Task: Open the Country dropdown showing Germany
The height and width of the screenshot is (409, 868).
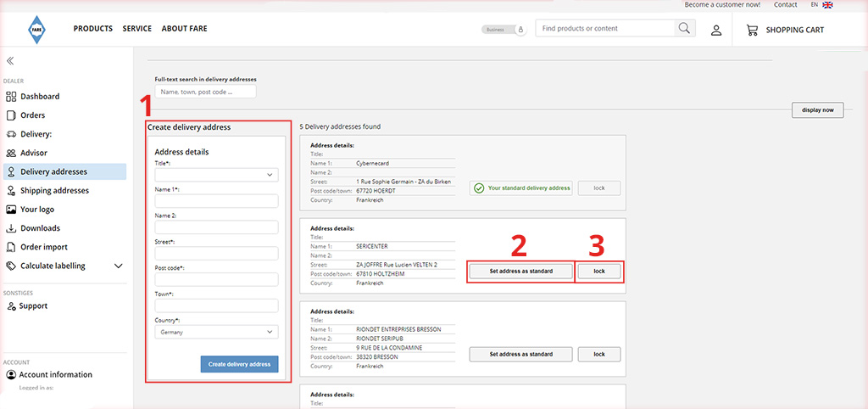Action: 216,332
